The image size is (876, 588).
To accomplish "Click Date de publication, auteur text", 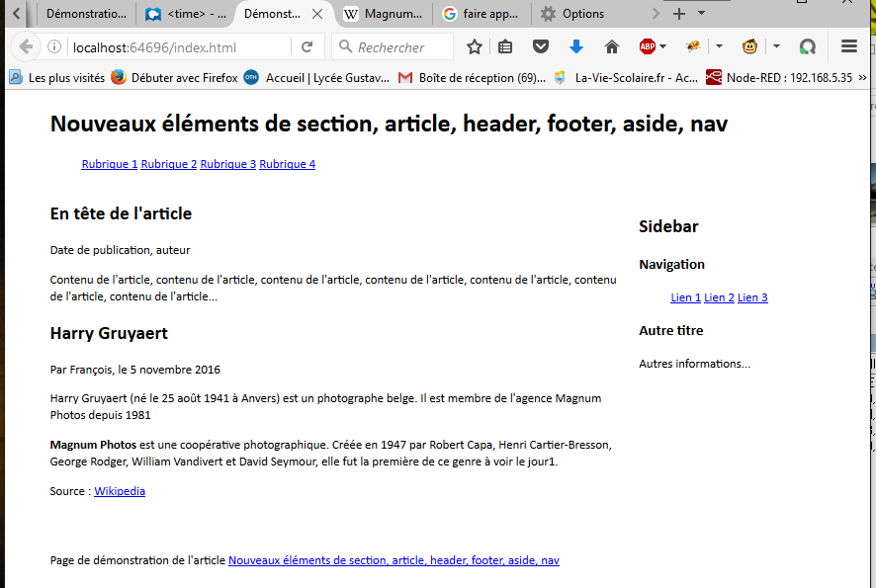I will pyautogui.click(x=120, y=250).
